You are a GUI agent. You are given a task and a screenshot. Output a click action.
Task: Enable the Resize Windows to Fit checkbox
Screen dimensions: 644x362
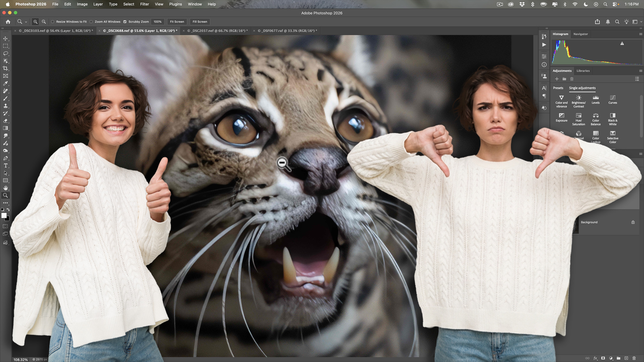(x=53, y=22)
